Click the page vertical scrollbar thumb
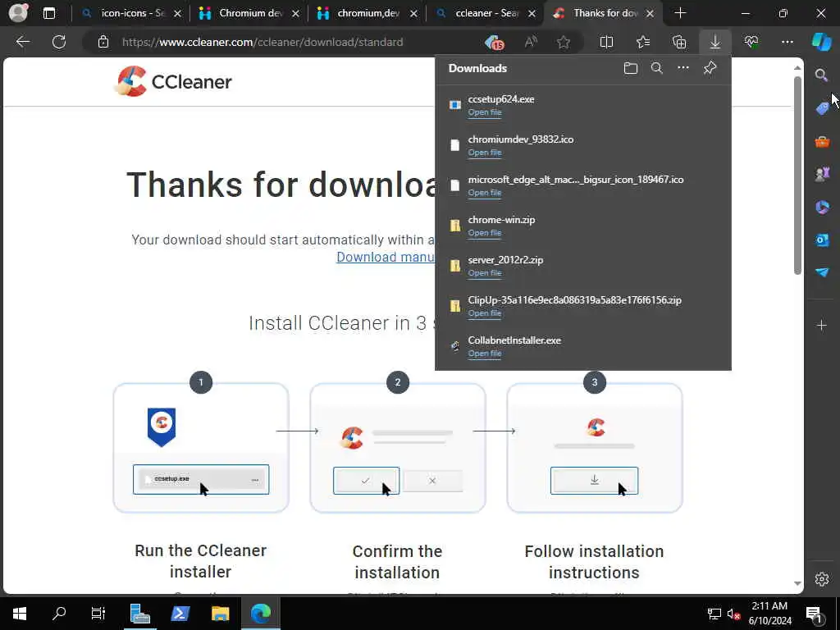 click(x=797, y=176)
